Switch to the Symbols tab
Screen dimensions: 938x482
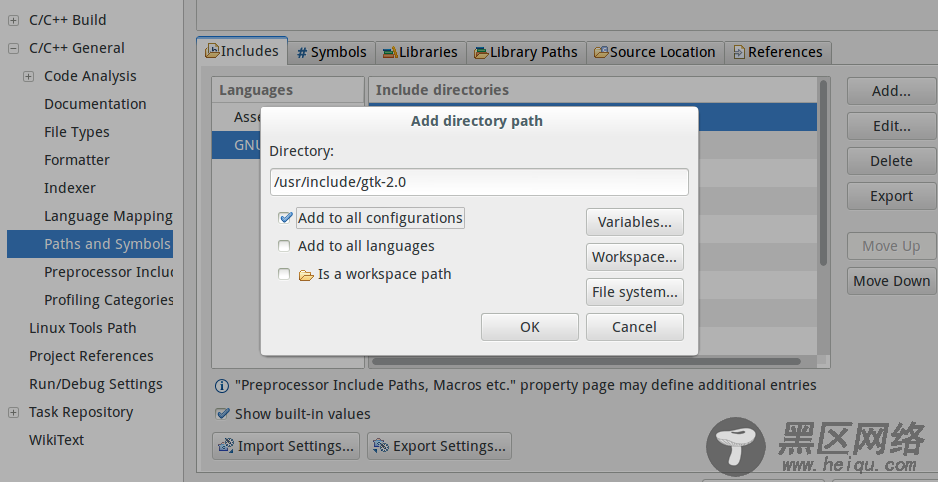click(x=331, y=53)
